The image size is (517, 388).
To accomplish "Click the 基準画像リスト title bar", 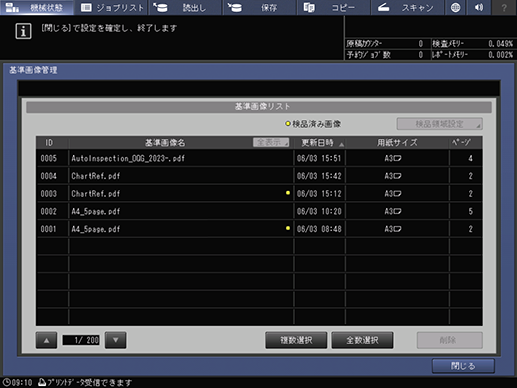I will point(259,107).
